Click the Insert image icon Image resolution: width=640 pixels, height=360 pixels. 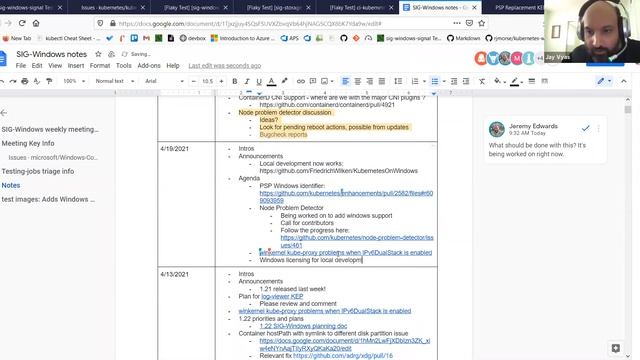pyautogui.click(x=324, y=81)
